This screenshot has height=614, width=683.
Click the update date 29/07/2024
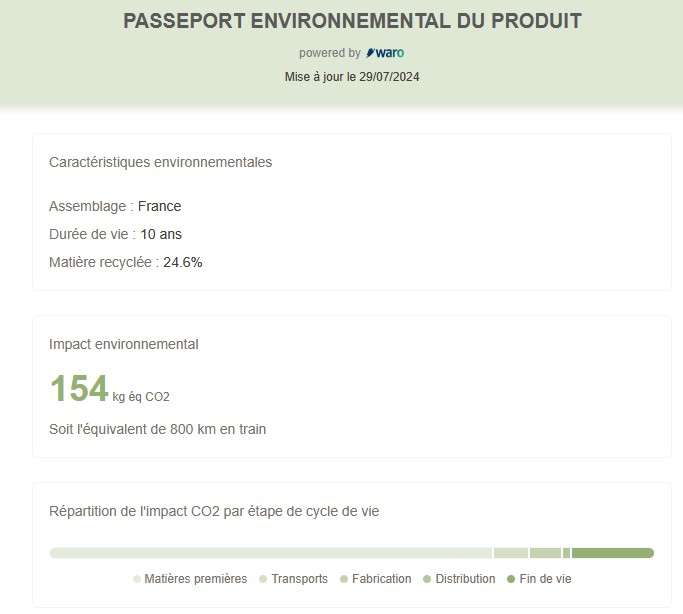[x=389, y=77]
